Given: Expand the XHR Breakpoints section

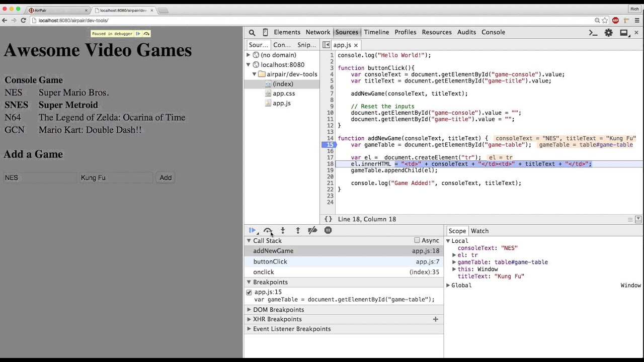Looking at the screenshot, I should click(249, 319).
